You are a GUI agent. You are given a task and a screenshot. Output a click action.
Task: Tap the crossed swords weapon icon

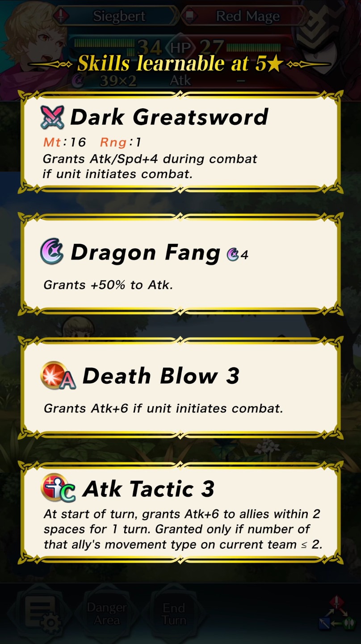pyautogui.click(x=52, y=118)
